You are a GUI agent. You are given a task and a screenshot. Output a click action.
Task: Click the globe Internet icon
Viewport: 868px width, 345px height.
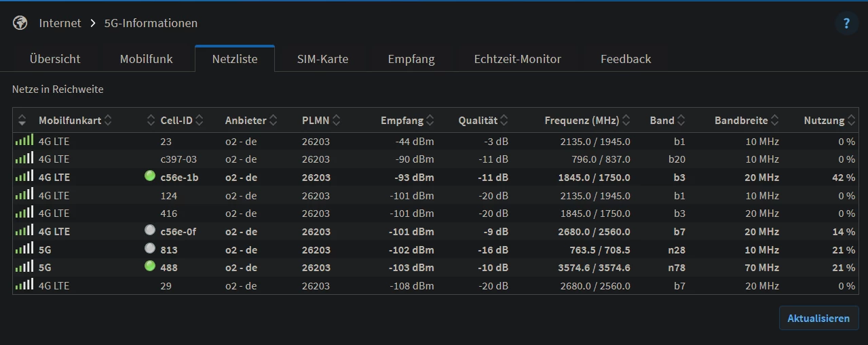pos(20,23)
